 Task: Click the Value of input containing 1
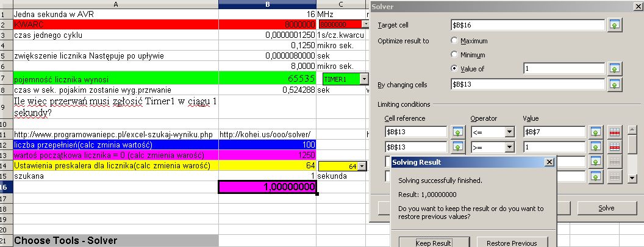564,69
